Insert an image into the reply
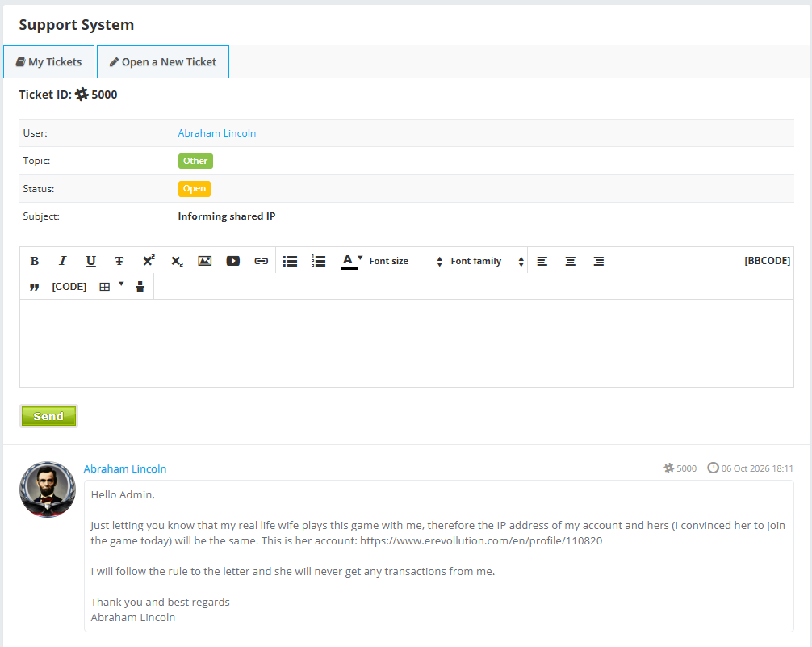 (x=205, y=261)
